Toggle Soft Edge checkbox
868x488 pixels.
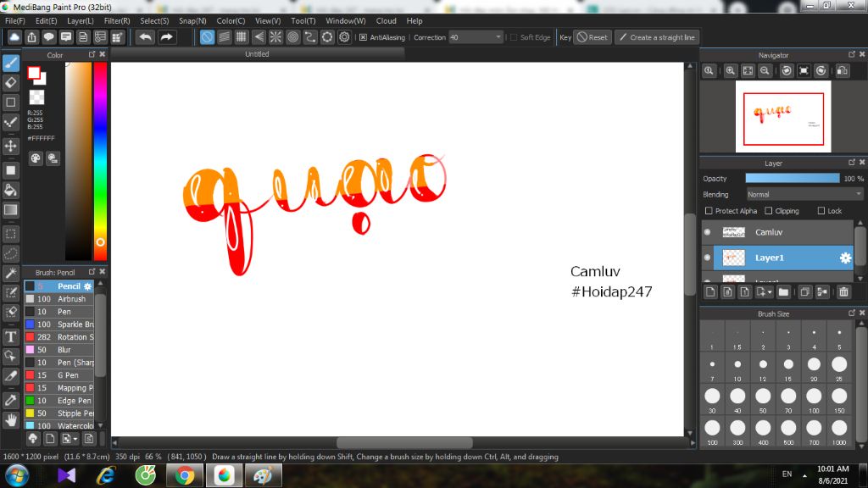click(x=514, y=37)
